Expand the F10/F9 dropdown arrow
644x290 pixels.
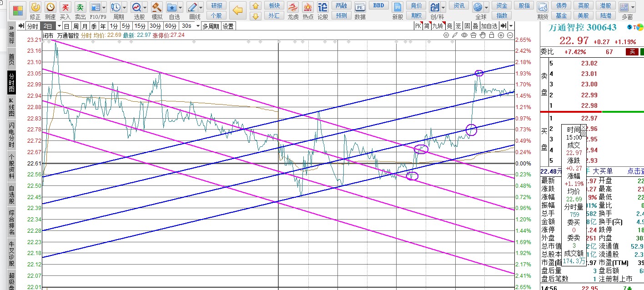104,8
